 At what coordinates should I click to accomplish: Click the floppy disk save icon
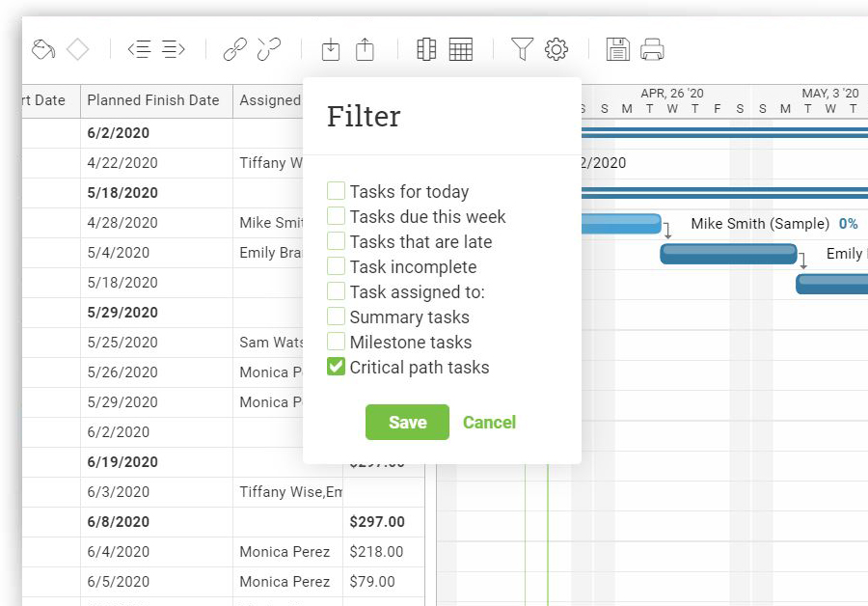[x=618, y=49]
